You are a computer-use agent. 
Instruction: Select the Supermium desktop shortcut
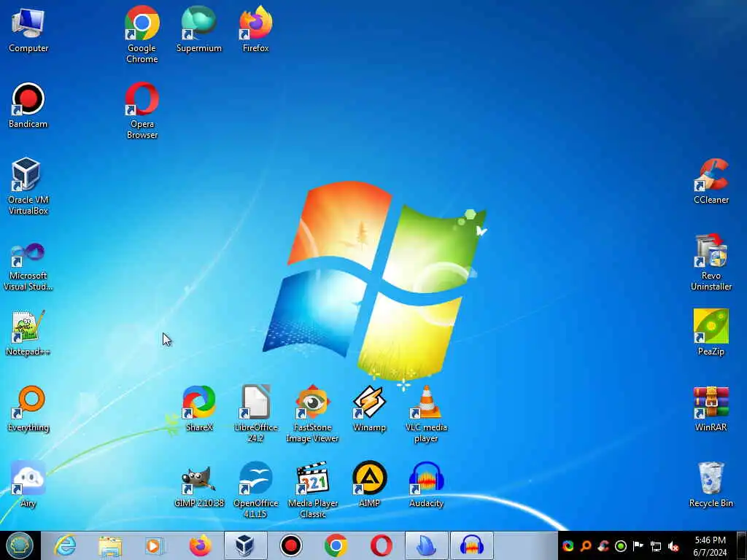[x=198, y=29]
